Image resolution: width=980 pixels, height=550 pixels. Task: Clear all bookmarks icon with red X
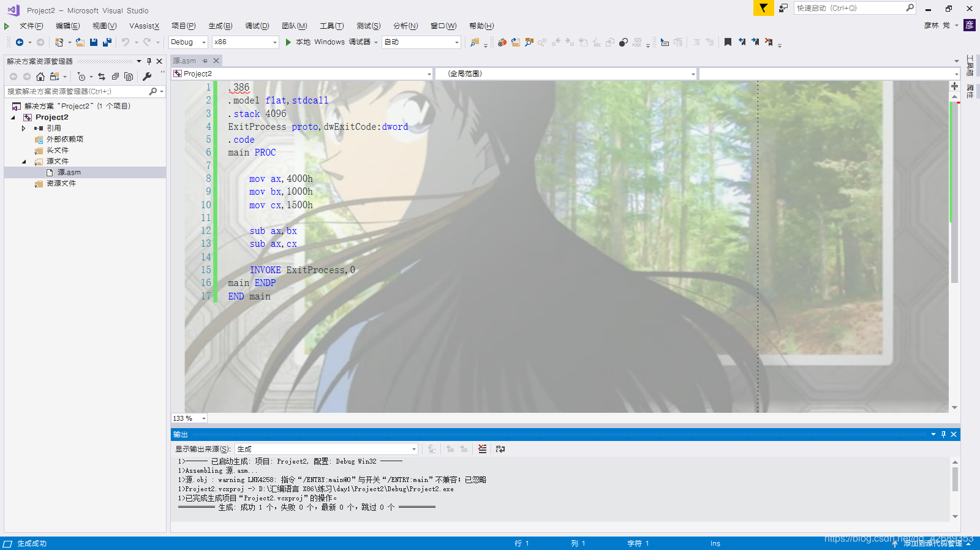click(x=769, y=42)
